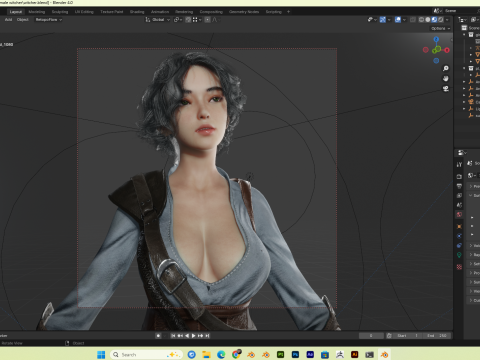
Task: Toggle proportional editing in the header
Action: [207, 20]
